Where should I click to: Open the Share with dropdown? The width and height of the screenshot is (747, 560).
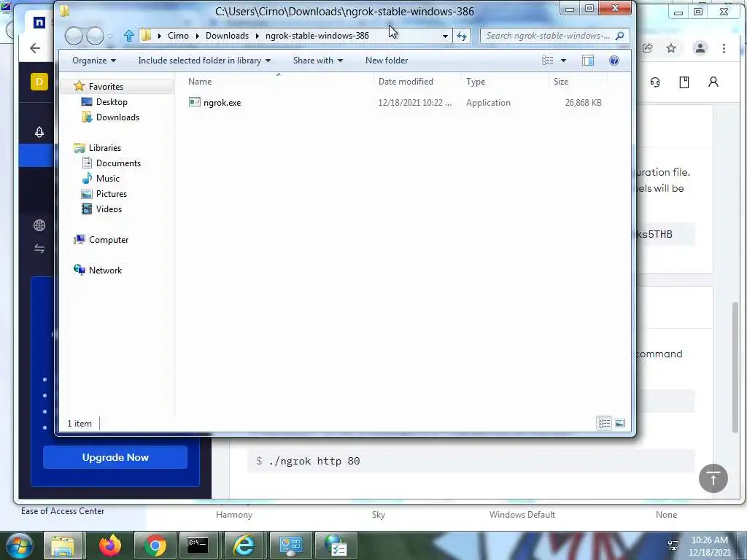(318, 61)
